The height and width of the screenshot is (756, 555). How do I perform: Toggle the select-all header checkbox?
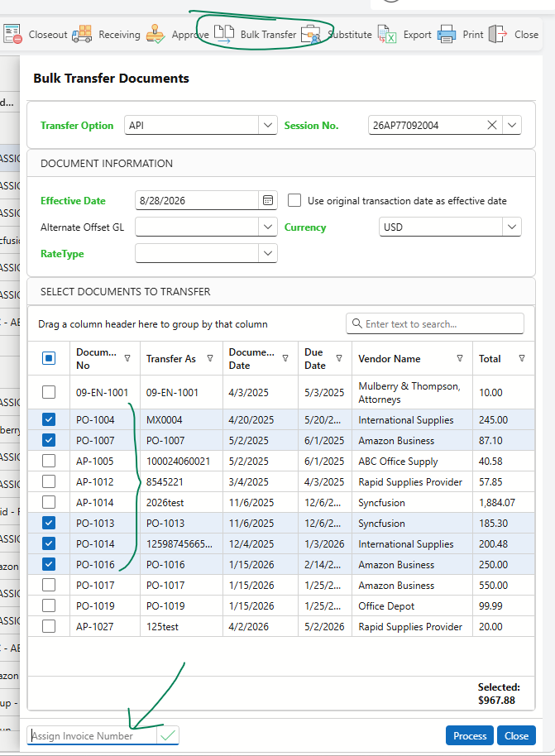[49, 358]
